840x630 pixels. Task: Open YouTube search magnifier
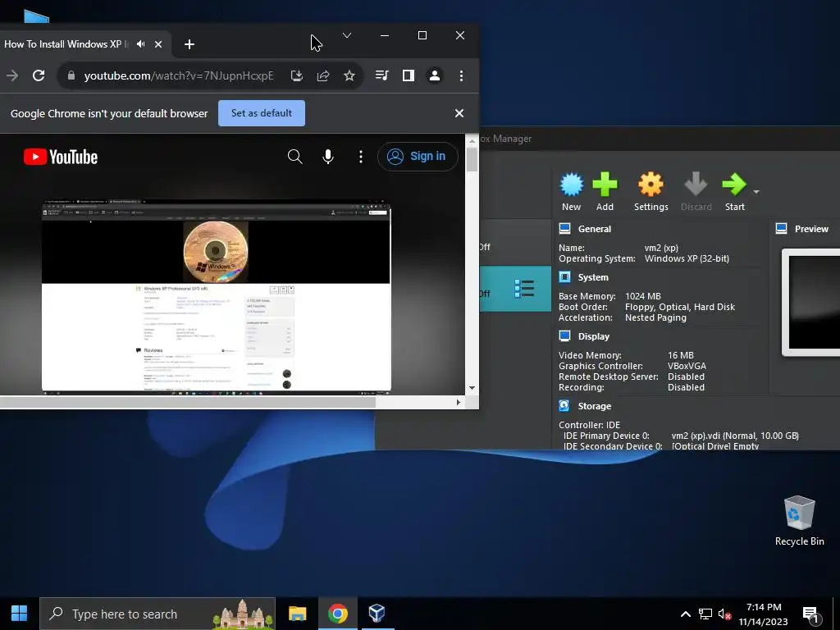click(x=295, y=157)
